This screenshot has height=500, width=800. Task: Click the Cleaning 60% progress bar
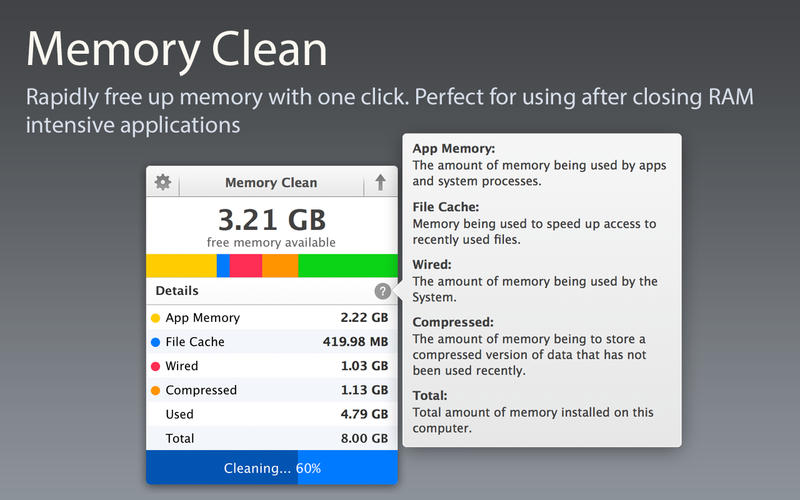(272, 468)
